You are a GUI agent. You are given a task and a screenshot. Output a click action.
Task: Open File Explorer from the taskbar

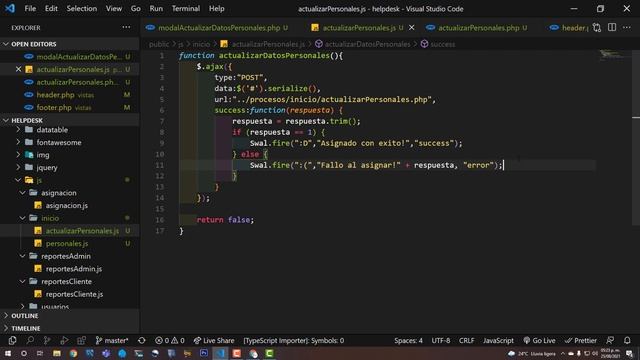pos(57,353)
